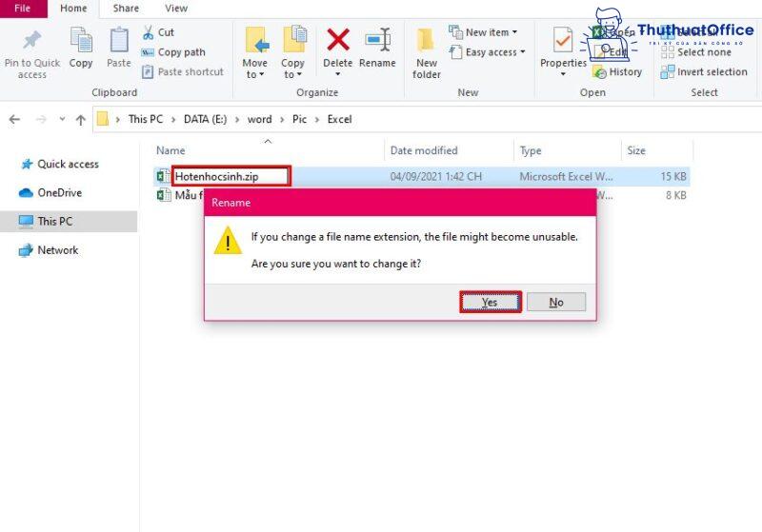Go up one folder level
This screenshot has width=762, height=532.
(x=81, y=119)
